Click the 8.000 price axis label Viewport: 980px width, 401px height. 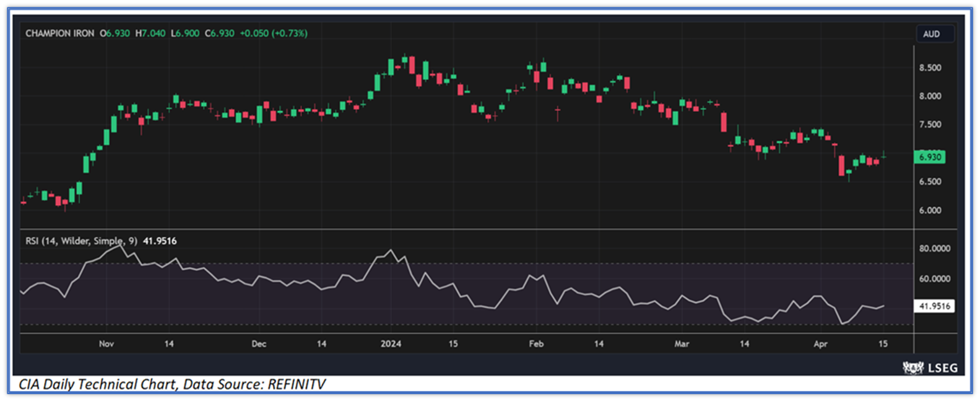(x=930, y=96)
